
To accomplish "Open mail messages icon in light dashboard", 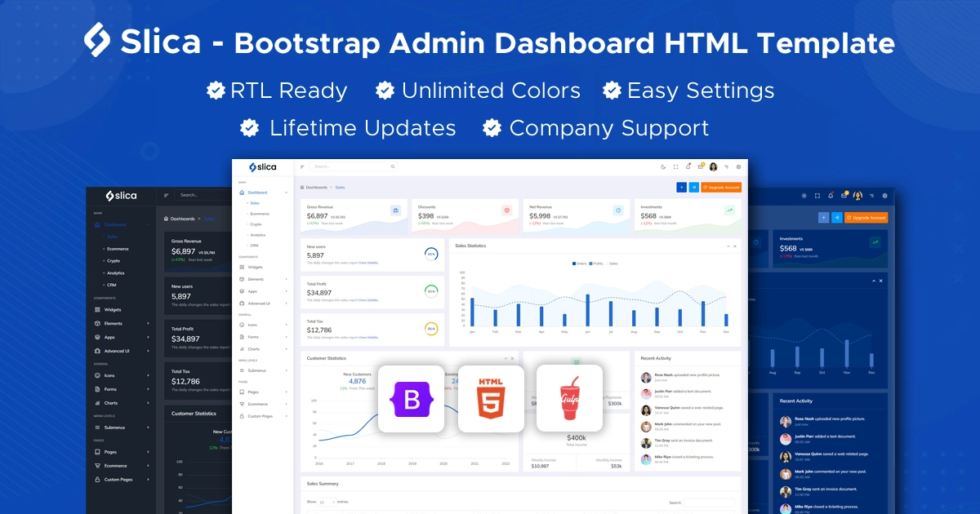I will point(701,166).
